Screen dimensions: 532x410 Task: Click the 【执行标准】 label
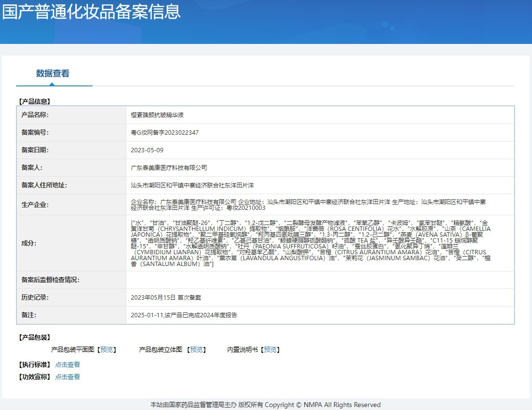35,365
